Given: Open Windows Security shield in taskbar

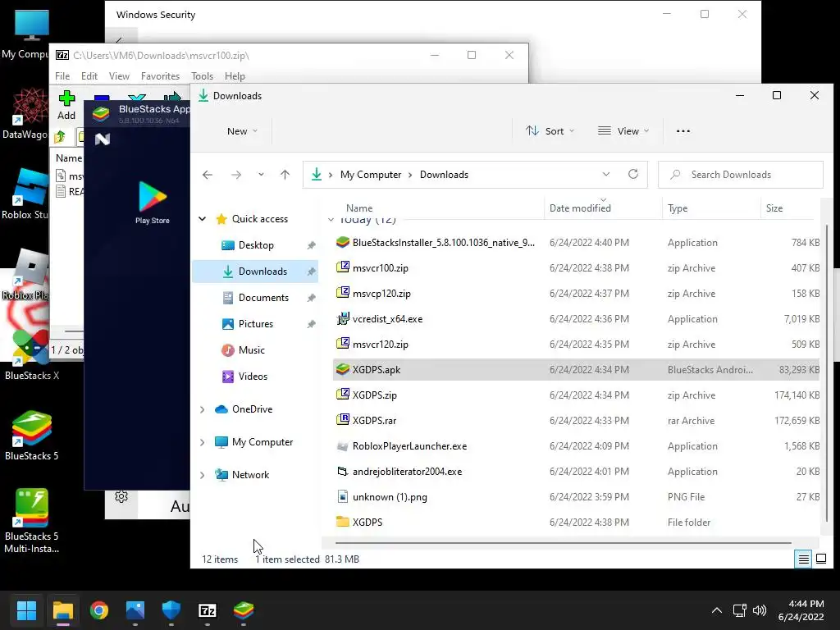Looking at the screenshot, I should pos(171,610).
